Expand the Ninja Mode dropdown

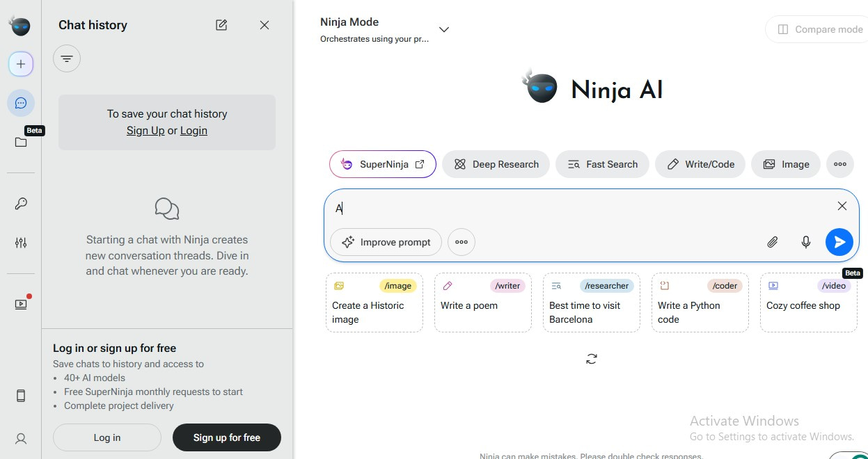443,29
